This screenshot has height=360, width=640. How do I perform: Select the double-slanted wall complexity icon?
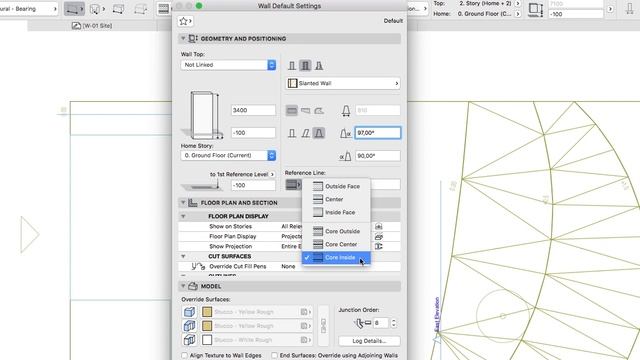[x=319, y=65]
